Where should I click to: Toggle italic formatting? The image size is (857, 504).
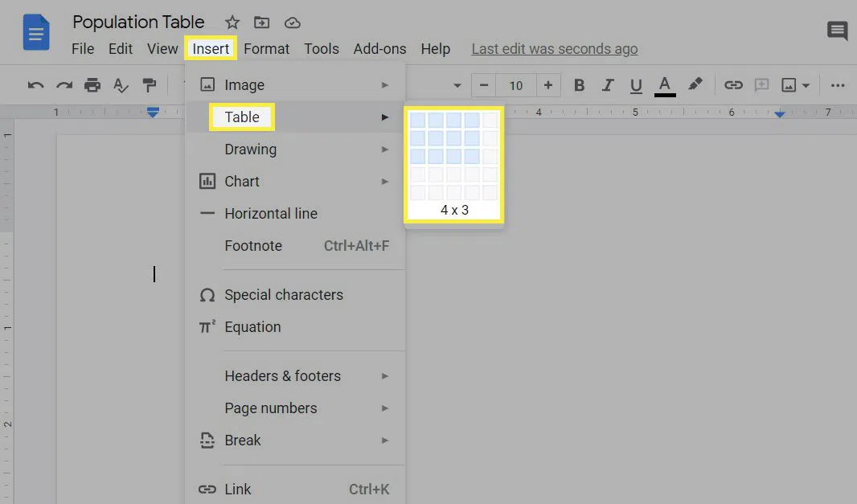[608, 85]
